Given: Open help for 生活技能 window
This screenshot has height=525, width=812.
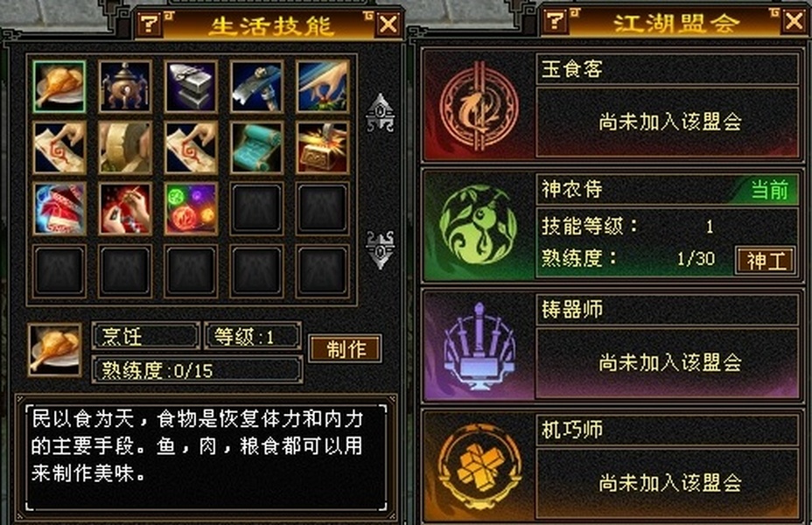Looking at the screenshot, I should tap(150, 24).
